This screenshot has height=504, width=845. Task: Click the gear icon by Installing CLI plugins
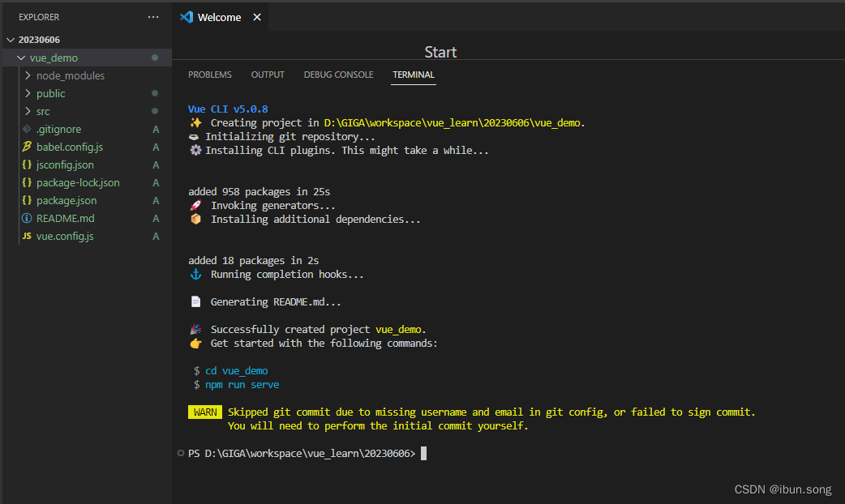pos(195,150)
